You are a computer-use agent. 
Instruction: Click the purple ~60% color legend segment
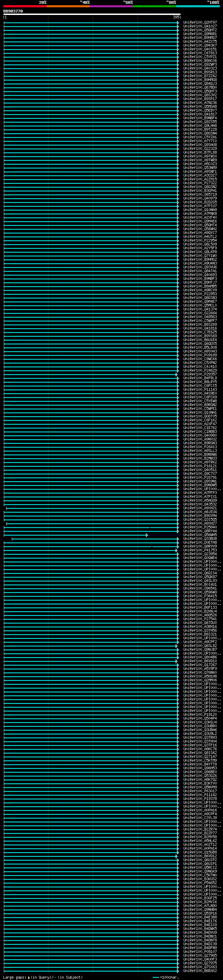point(112,6)
